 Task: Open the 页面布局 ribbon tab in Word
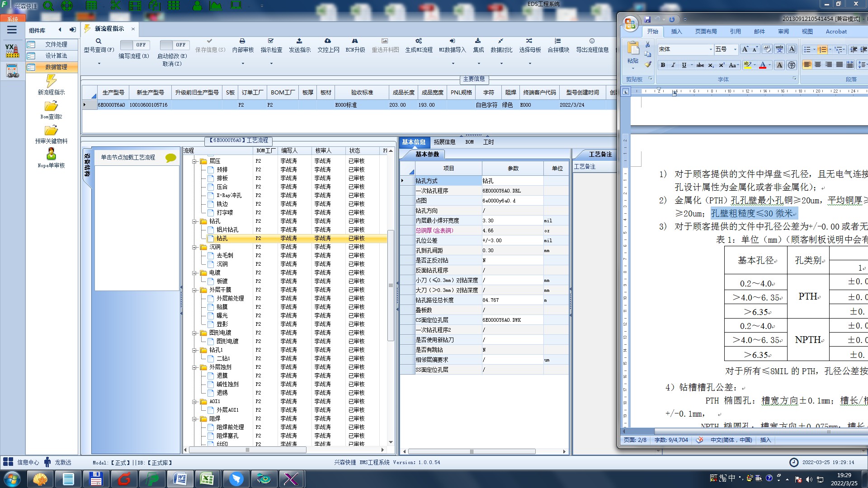point(706,32)
